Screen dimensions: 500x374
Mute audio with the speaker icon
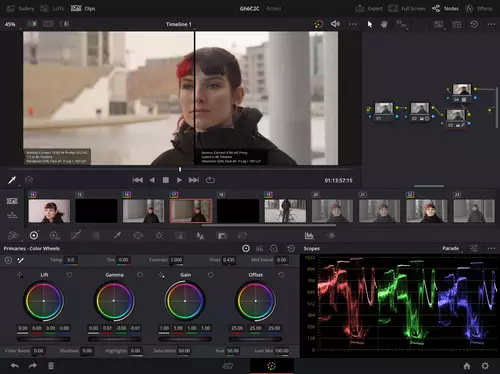coord(335,24)
